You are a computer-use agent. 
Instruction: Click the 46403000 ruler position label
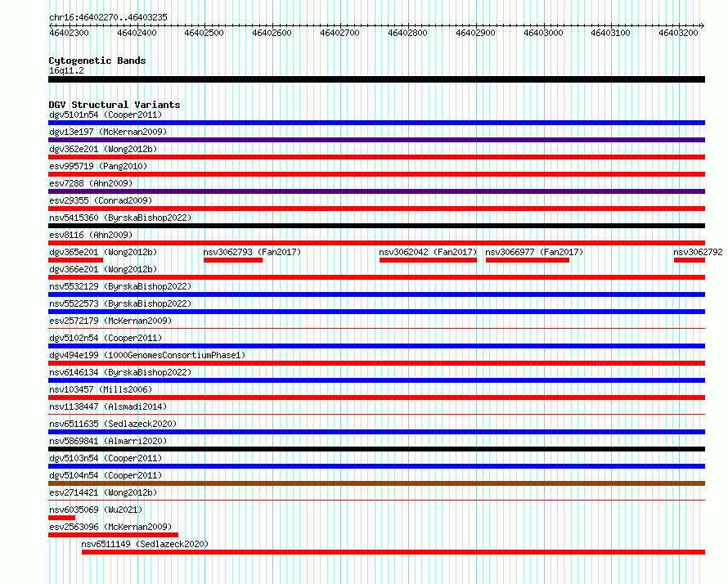pyautogui.click(x=543, y=33)
